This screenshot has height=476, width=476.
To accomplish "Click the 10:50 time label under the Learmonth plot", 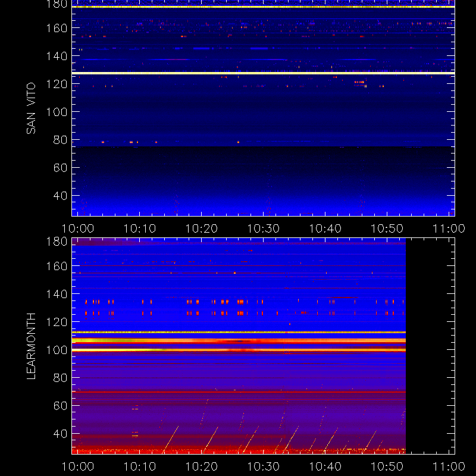I will (387, 466).
